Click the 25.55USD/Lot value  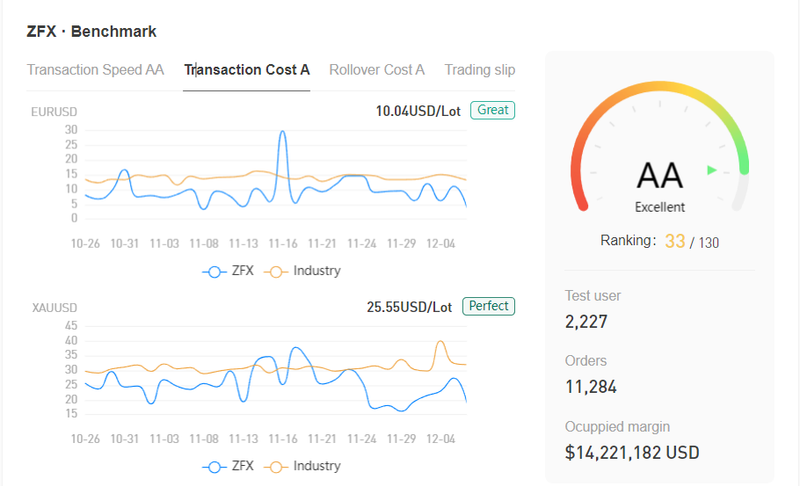tap(409, 307)
